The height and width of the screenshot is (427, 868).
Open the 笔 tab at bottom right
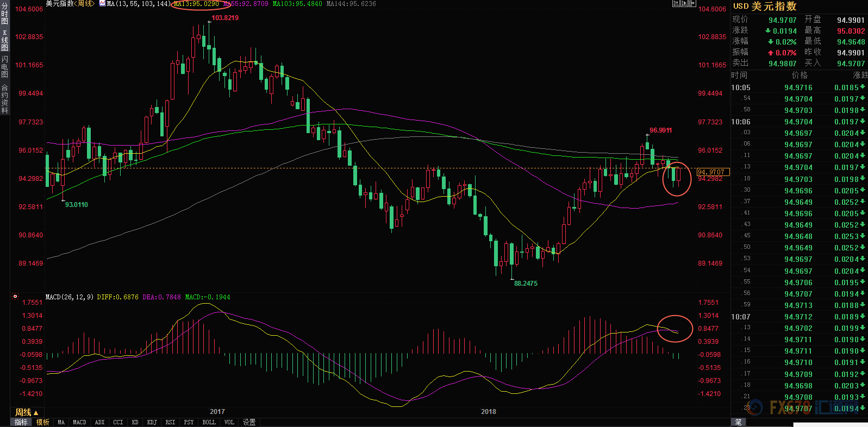click(738, 422)
